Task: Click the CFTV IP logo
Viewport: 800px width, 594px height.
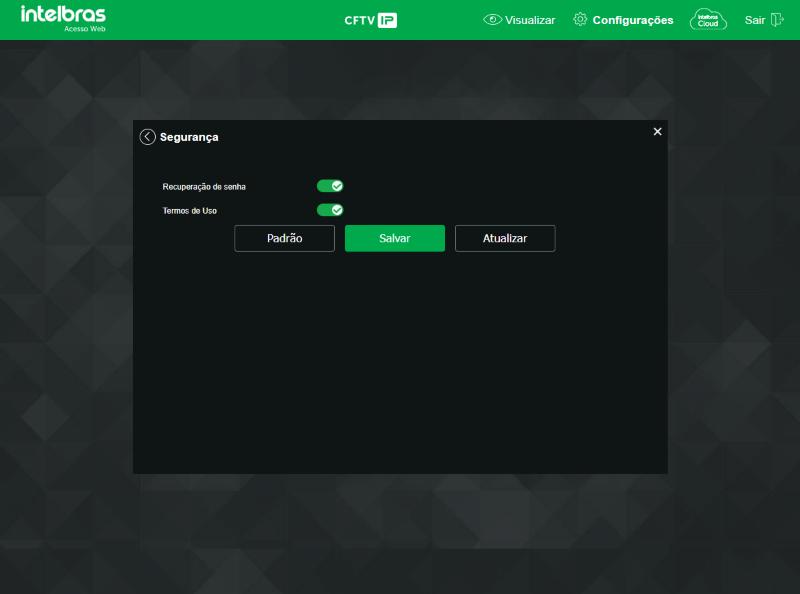Action: 370,20
